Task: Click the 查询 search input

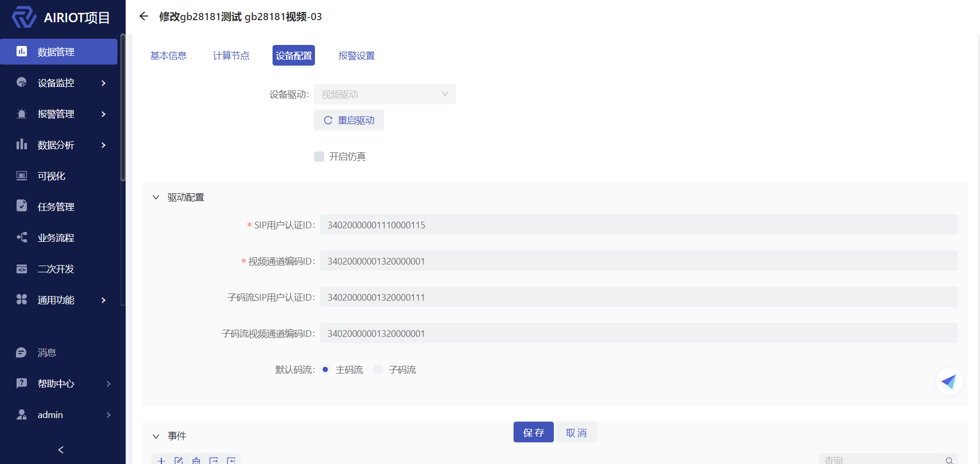Action: point(881,460)
